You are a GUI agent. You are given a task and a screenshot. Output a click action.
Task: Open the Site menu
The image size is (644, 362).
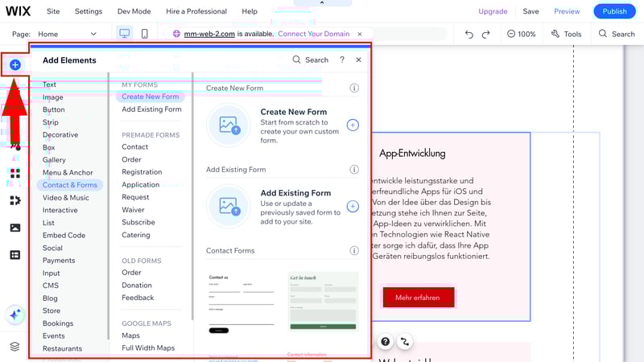(x=53, y=11)
